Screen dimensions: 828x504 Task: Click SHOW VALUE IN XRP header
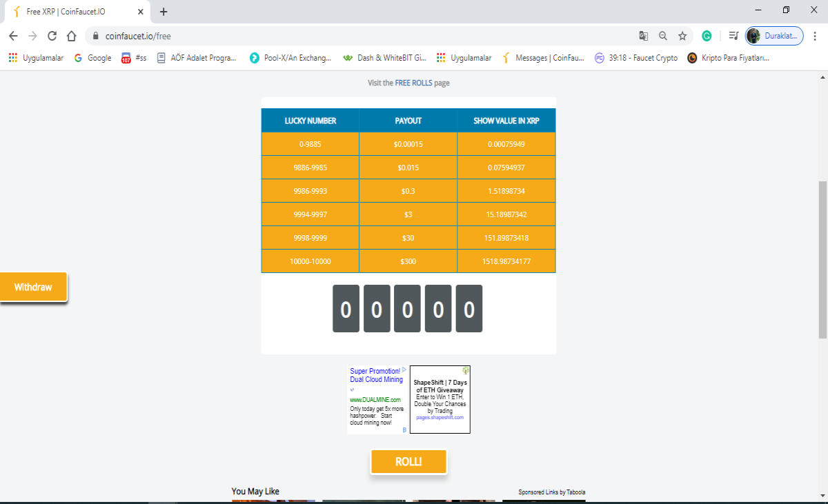[506, 121]
